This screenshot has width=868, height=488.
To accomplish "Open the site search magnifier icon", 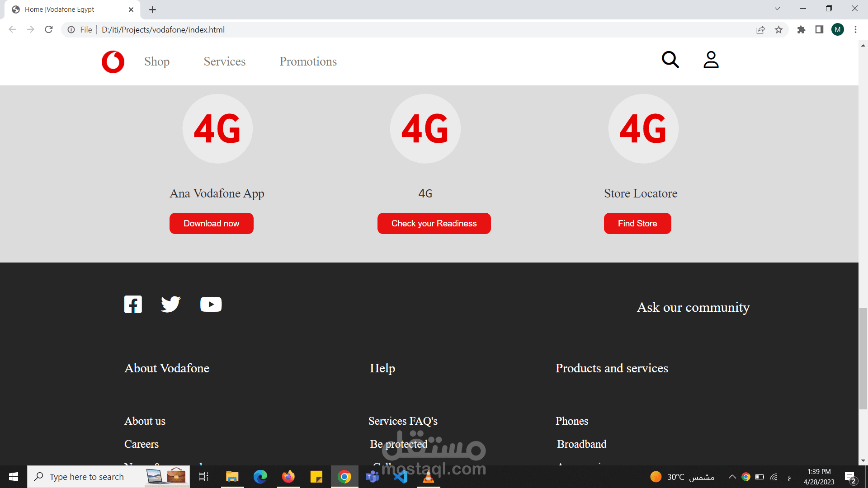I will click(670, 60).
